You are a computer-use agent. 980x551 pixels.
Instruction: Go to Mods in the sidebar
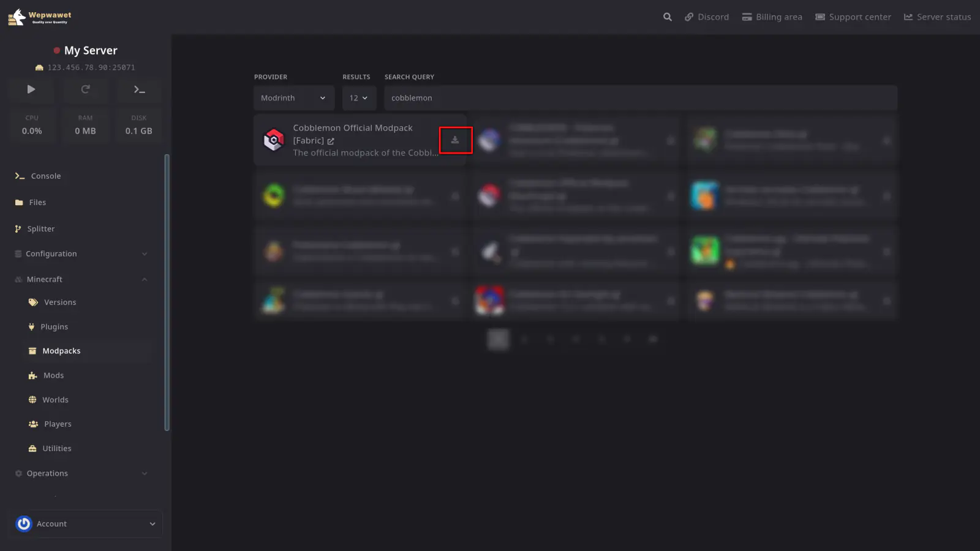53,375
